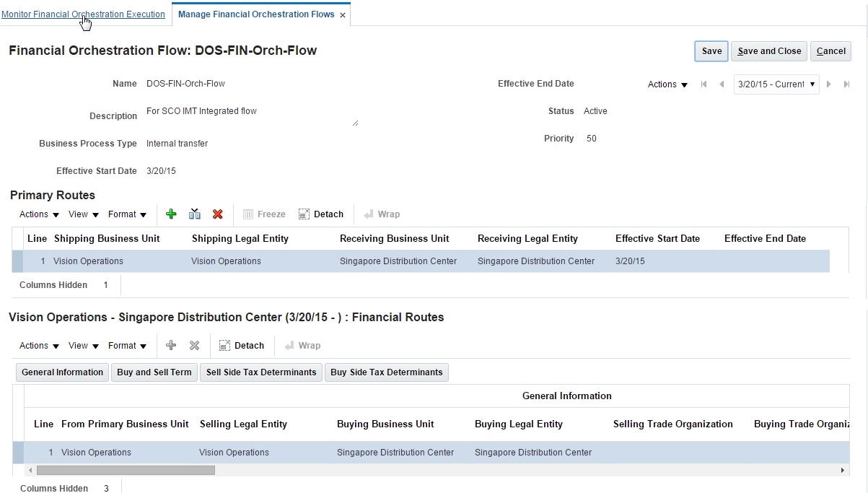Open the Format dropdown in Financial Routes
The image size is (868, 493).
(127, 346)
